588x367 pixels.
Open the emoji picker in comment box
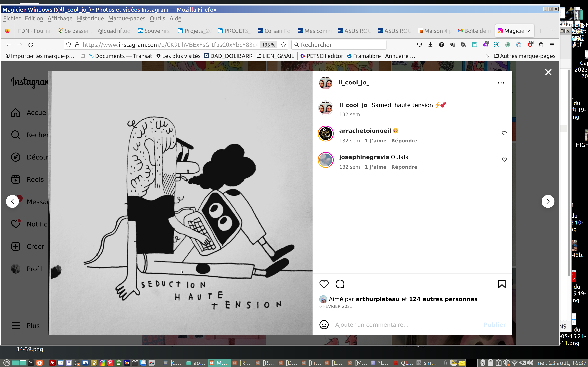coord(324,324)
